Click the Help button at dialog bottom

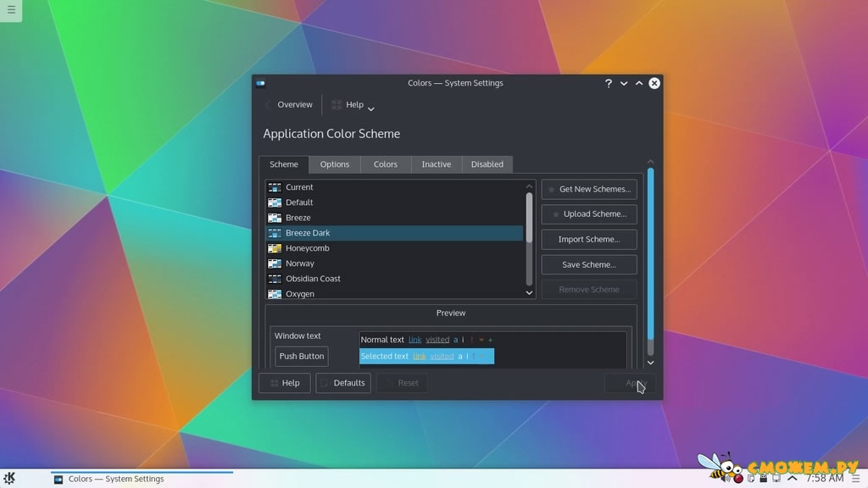[x=285, y=383]
